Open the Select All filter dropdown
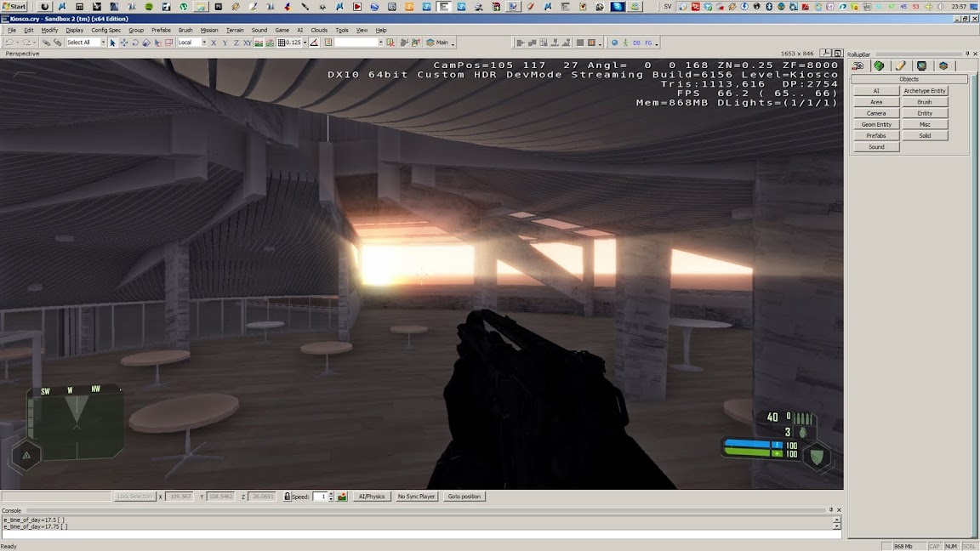Image resolution: width=980 pixels, height=551 pixels. [x=103, y=43]
